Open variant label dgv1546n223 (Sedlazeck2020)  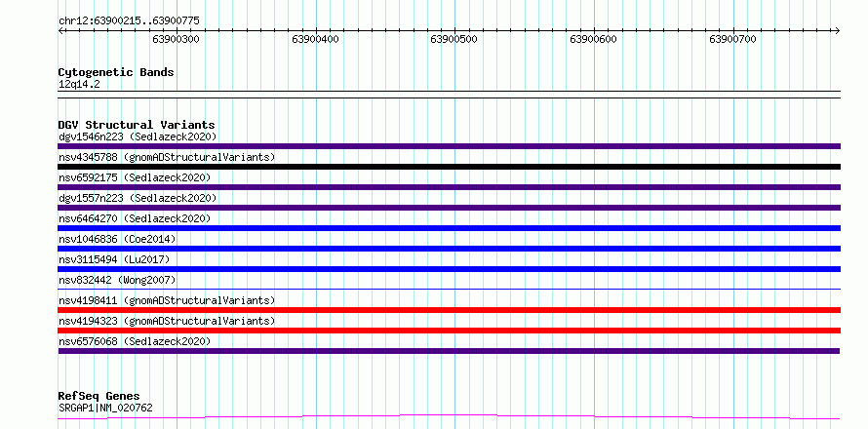(138, 136)
